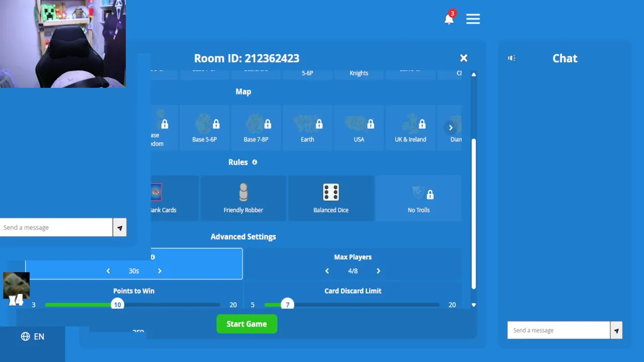Click the Start Game button

pos(247,324)
